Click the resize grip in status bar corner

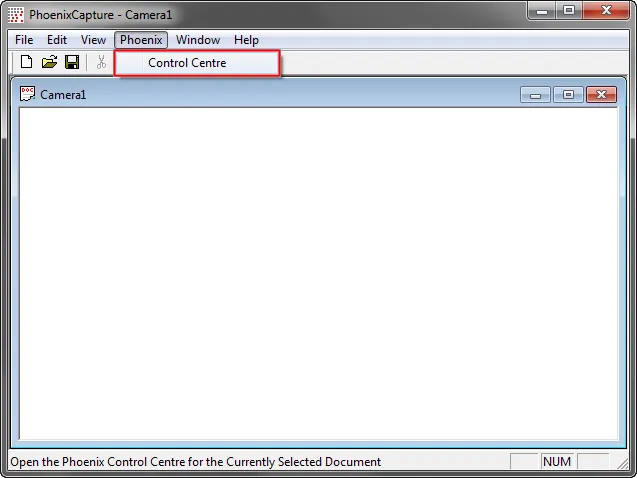tap(622, 463)
